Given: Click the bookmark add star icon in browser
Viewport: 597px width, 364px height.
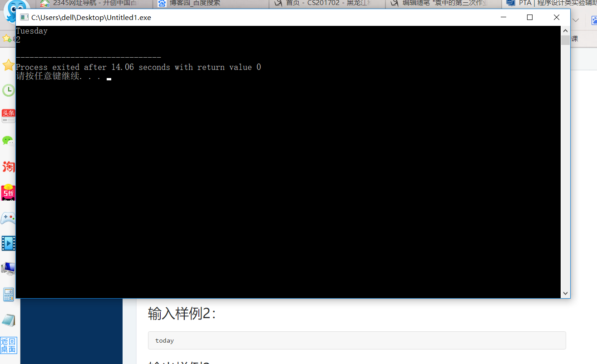Looking at the screenshot, I should 7,39.
